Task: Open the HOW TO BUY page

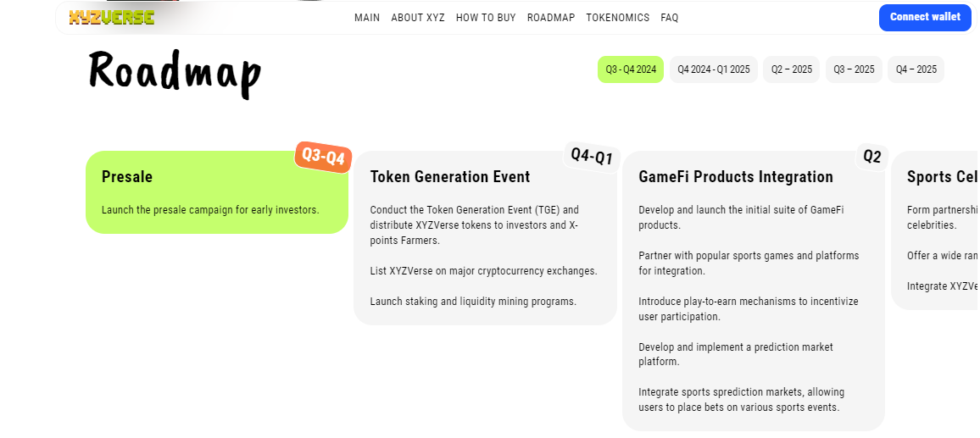Action: pyautogui.click(x=486, y=18)
